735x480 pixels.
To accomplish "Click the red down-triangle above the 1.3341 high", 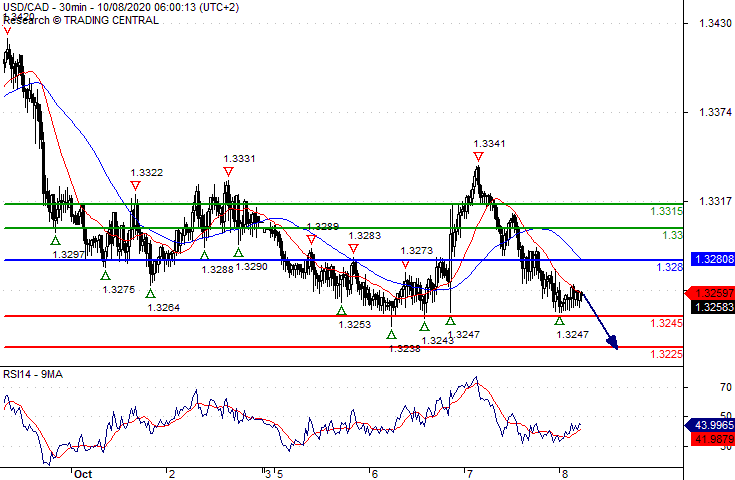I will (478, 157).
